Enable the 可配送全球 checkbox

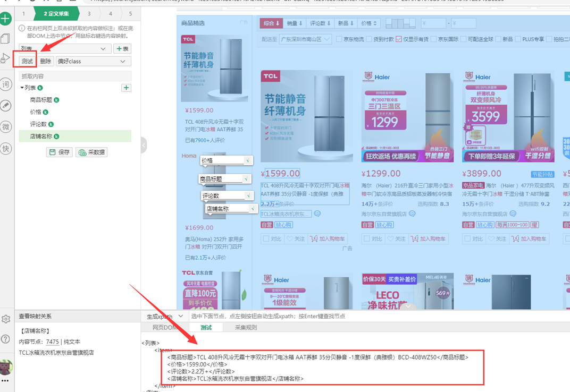pos(464,39)
